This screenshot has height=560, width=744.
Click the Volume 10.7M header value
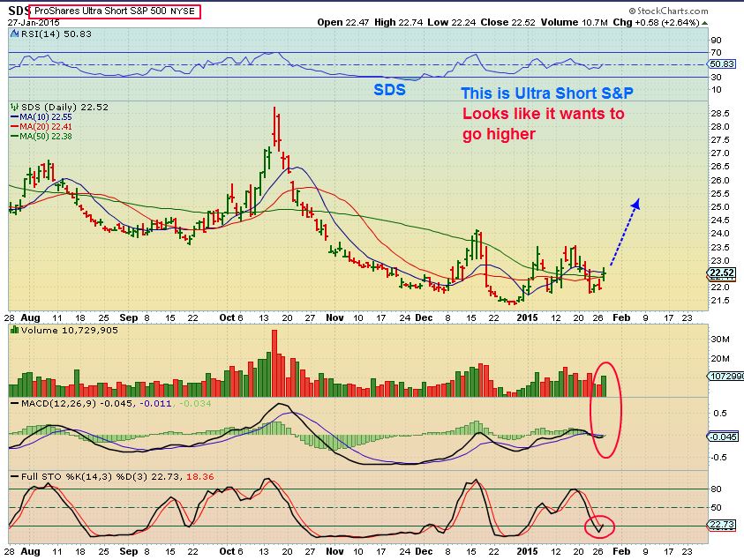[575, 22]
